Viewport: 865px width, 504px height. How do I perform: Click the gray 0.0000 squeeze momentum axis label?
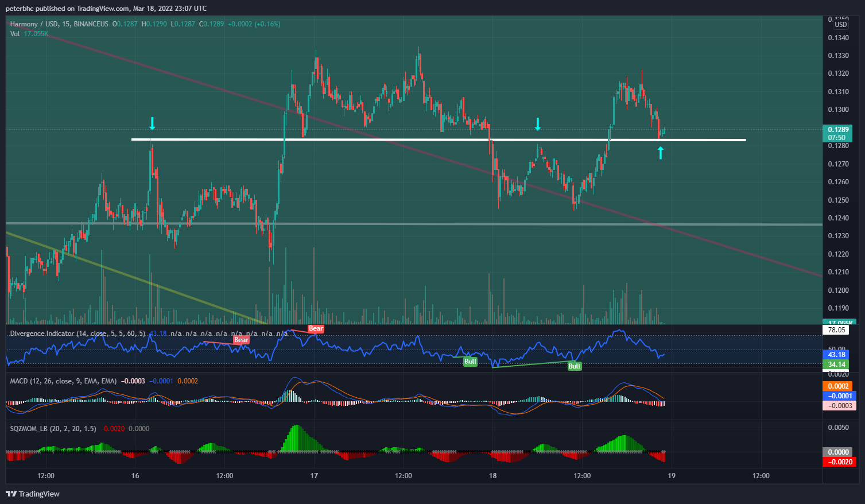(x=839, y=452)
